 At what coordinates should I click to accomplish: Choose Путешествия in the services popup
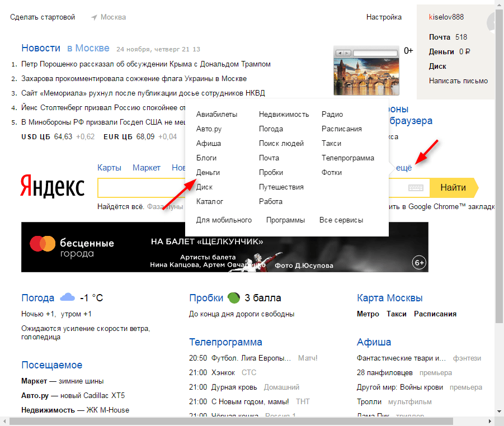(x=281, y=187)
